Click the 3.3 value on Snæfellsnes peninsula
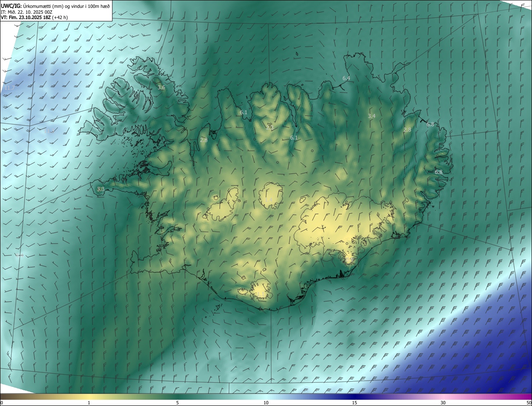Image resolution: width=532 pixels, height=406 pixels. (101, 189)
